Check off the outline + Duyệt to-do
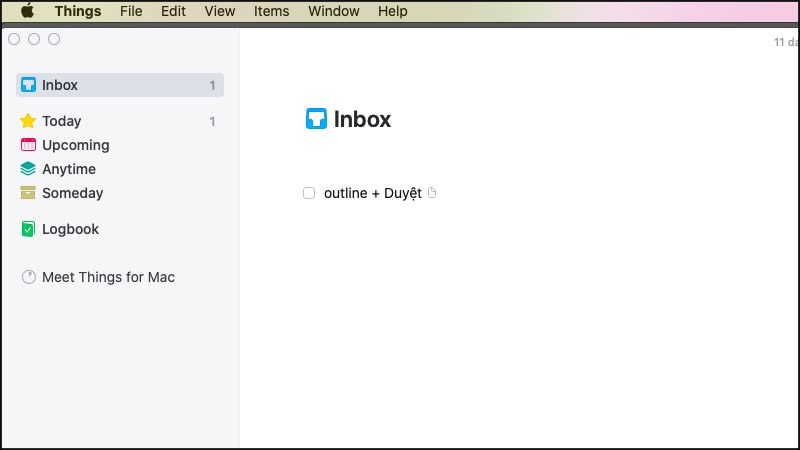The height and width of the screenshot is (450, 800). click(309, 193)
